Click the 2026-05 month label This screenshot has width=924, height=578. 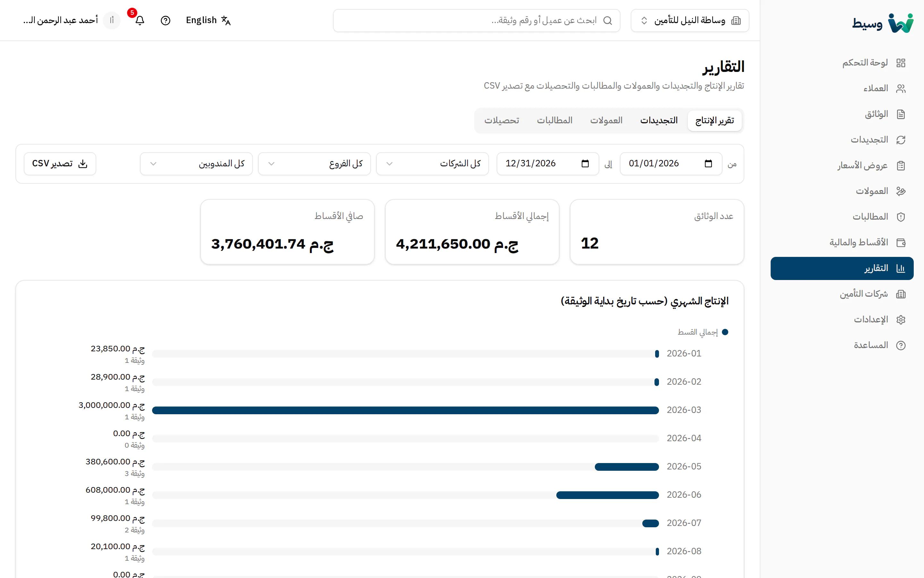(684, 466)
